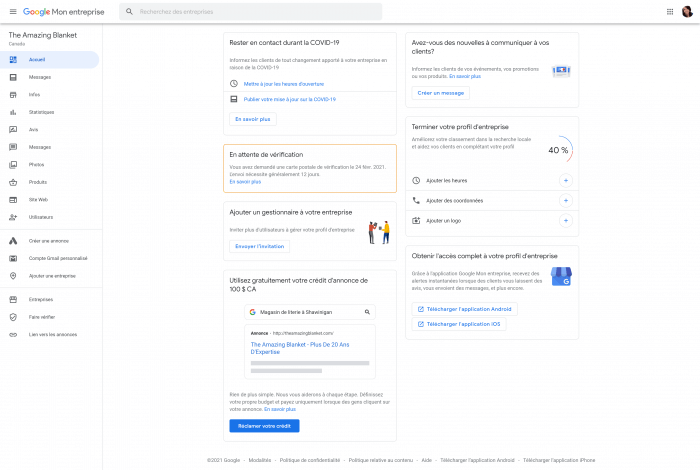Click the Créer un message button
Image resolution: width=700 pixels, height=470 pixels.
point(441,93)
